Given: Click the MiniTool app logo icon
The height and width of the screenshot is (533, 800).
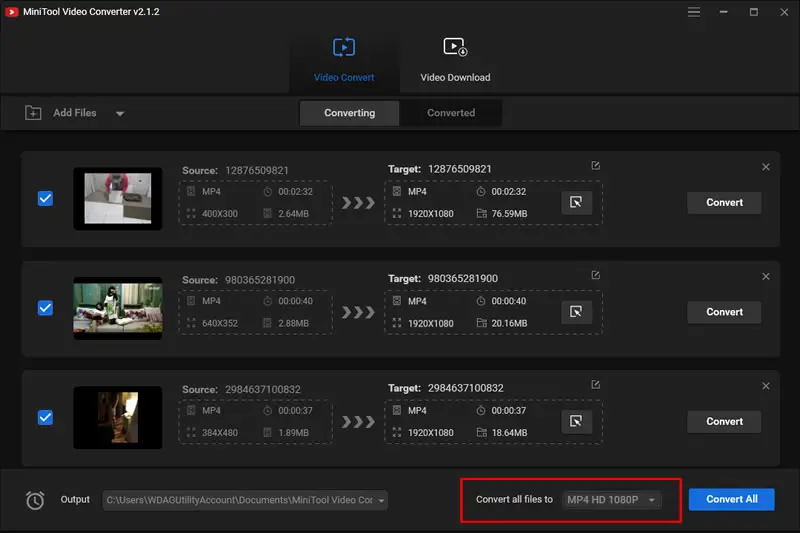Looking at the screenshot, I should tap(11, 12).
